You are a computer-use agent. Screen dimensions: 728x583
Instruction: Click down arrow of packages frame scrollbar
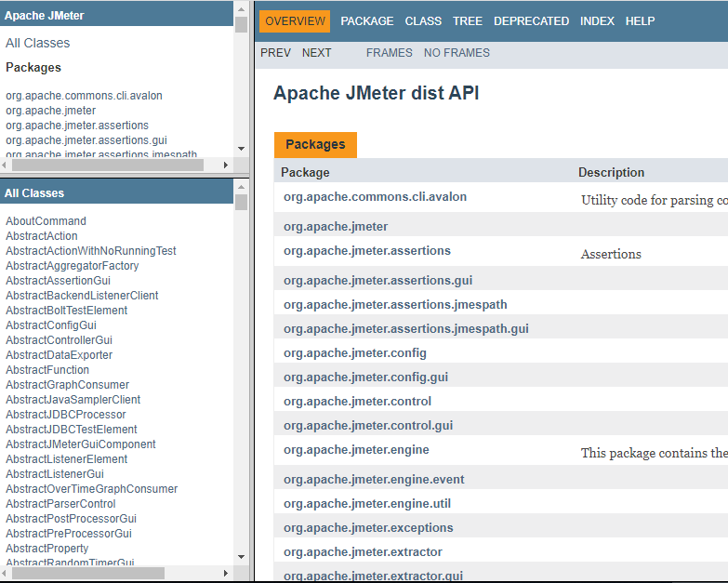point(242,149)
